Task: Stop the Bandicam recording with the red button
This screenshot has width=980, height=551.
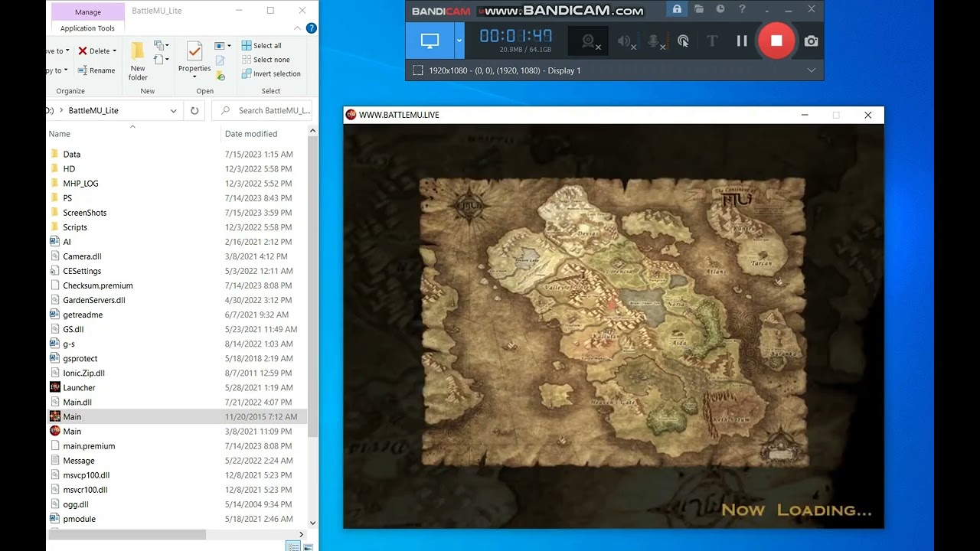Action: click(x=776, y=41)
